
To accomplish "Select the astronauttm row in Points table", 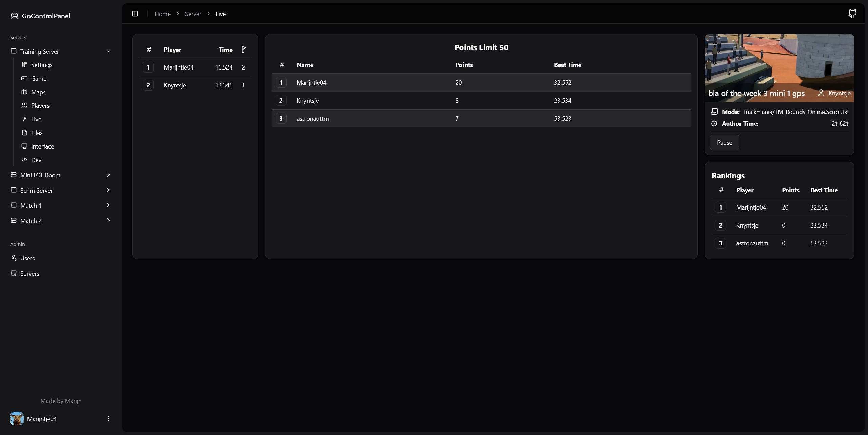I will pyautogui.click(x=481, y=118).
